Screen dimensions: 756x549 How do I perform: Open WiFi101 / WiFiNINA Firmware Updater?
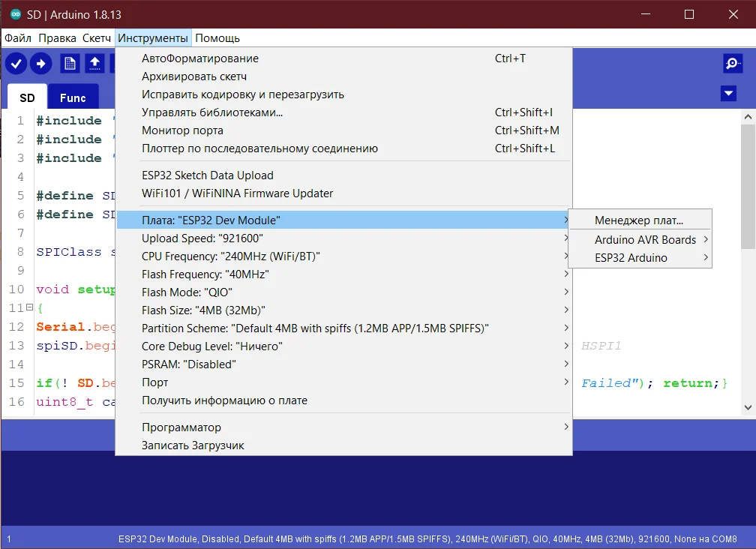(344, 193)
